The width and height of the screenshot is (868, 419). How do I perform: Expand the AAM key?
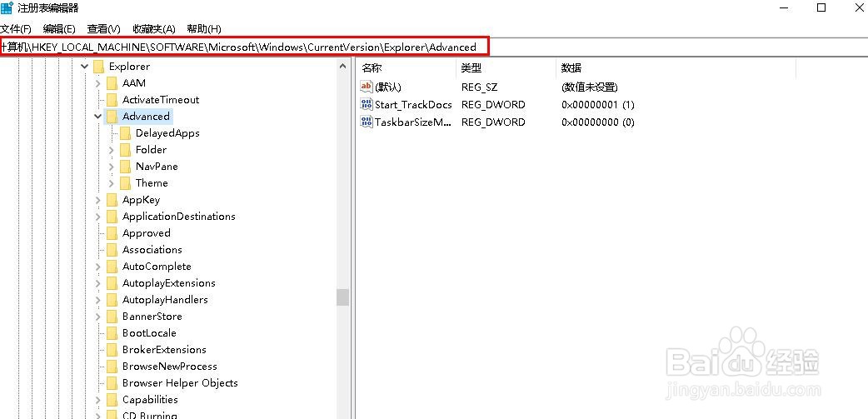[x=98, y=83]
